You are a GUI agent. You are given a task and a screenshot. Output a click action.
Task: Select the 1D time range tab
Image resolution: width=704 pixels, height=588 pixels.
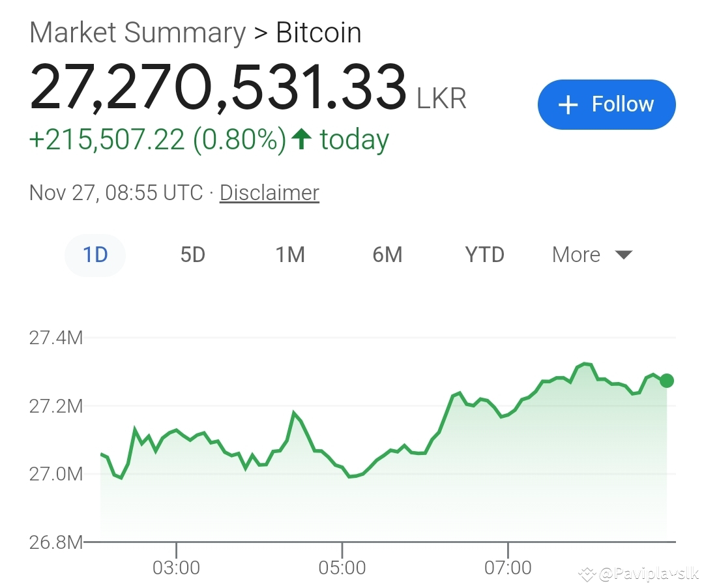pyautogui.click(x=95, y=255)
